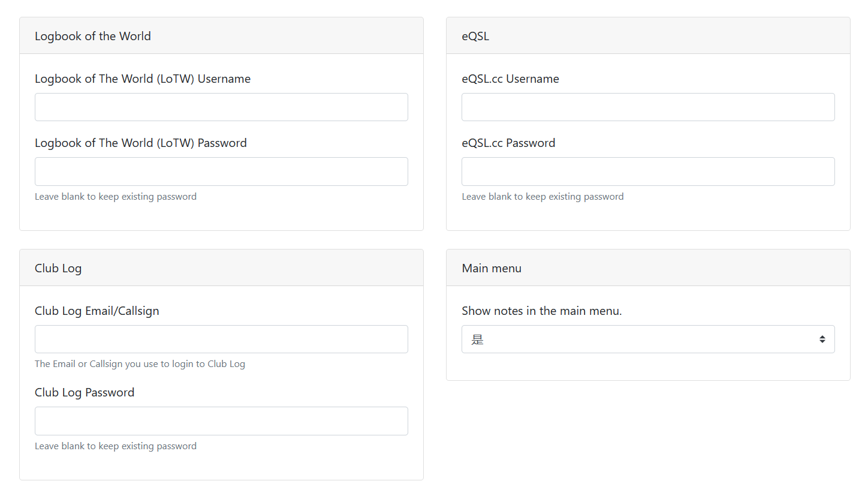Screen dimensions: 868x481
Task: Click the LoTW Username input field
Action: pos(221,107)
